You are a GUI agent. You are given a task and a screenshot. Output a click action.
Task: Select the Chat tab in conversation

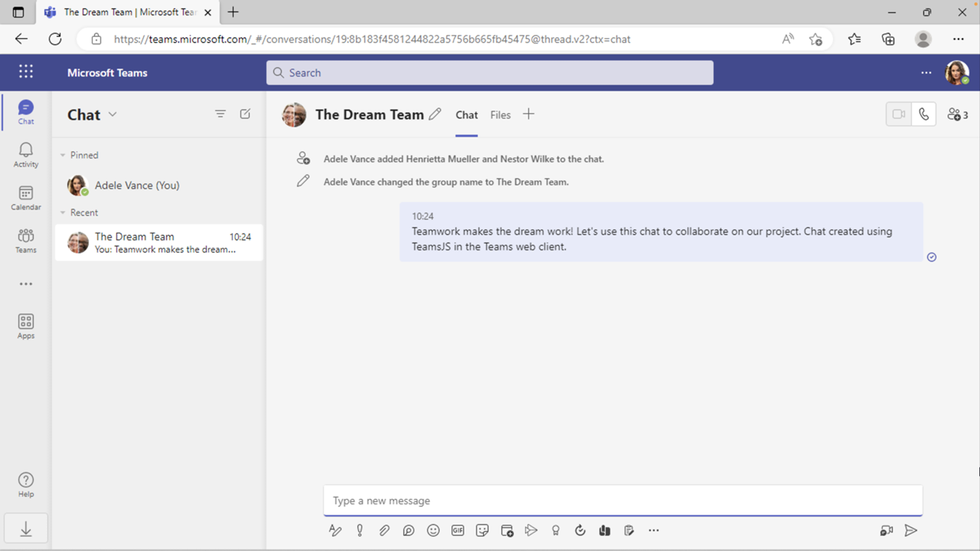point(466,115)
